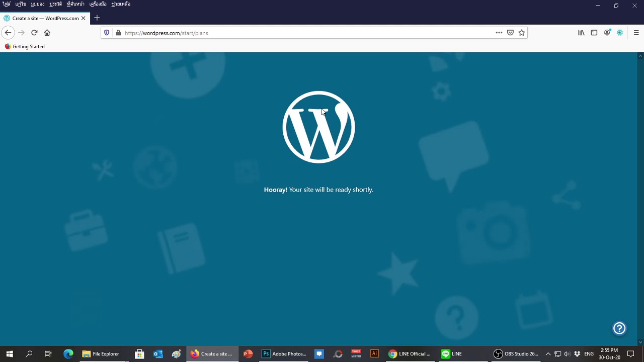
Task: Open page actions three-dot menu
Action: point(499,33)
